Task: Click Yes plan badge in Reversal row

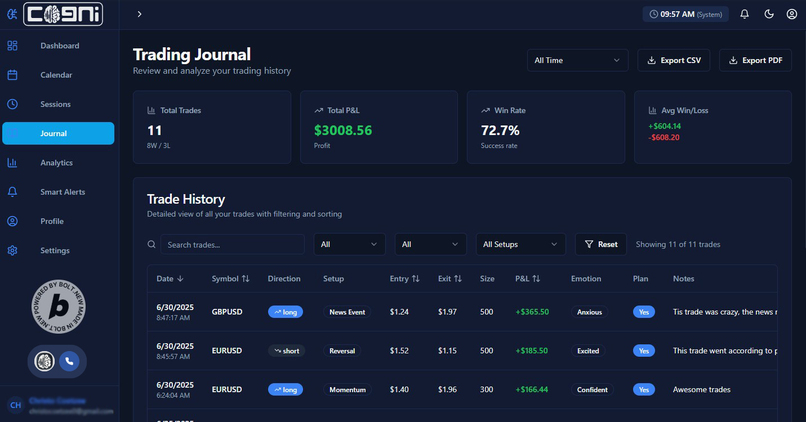Action: click(x=644, y=351)
